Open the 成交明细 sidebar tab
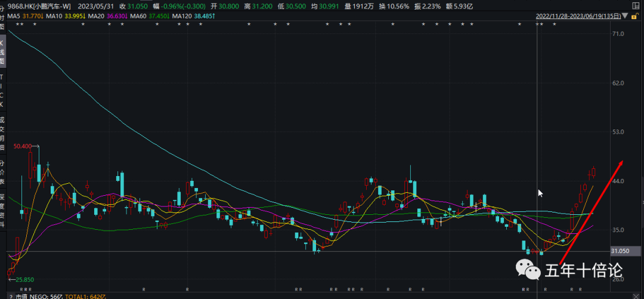This screenshot has height=299, width=644. [2, 133]
